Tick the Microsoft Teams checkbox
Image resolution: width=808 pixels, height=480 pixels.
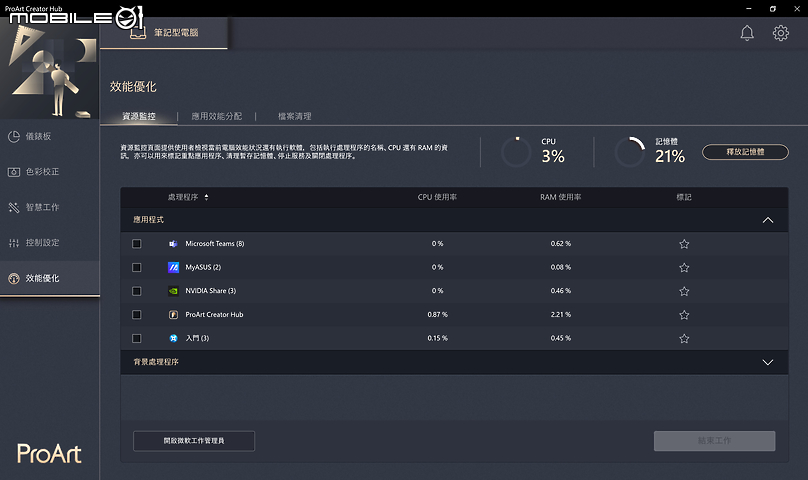[137, 244]
